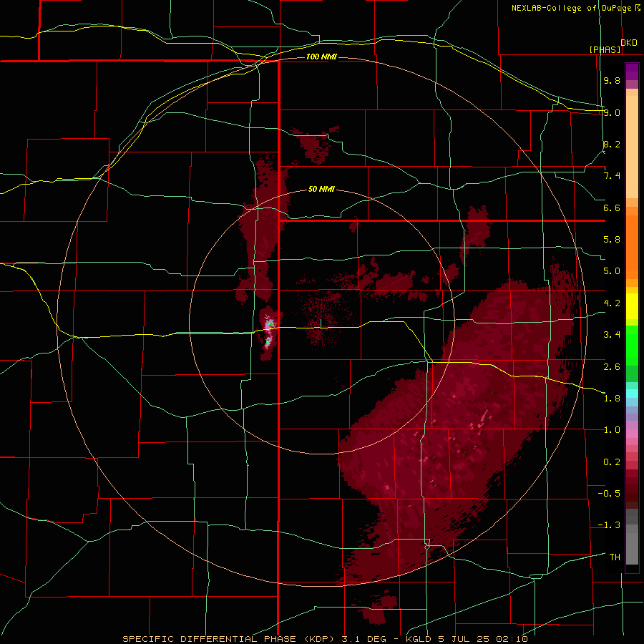644x644 pixels.
Task: Select the 50 NMI range ring label
Action: coord(321,189)
